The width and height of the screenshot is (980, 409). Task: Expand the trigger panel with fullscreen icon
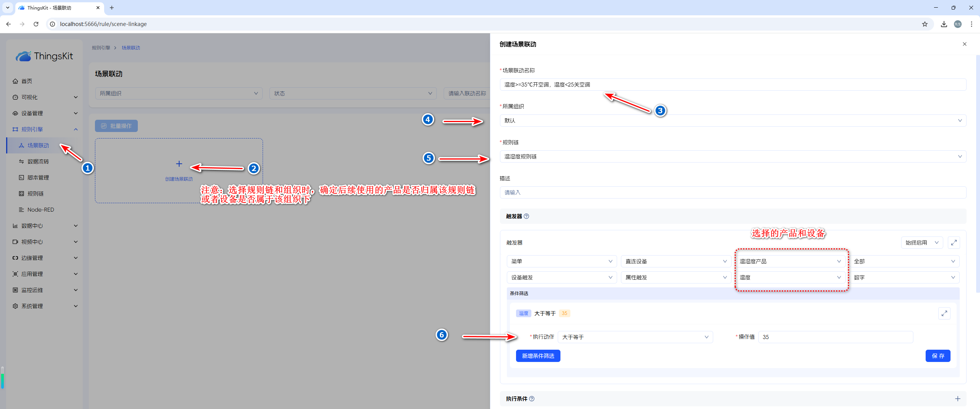954,243
